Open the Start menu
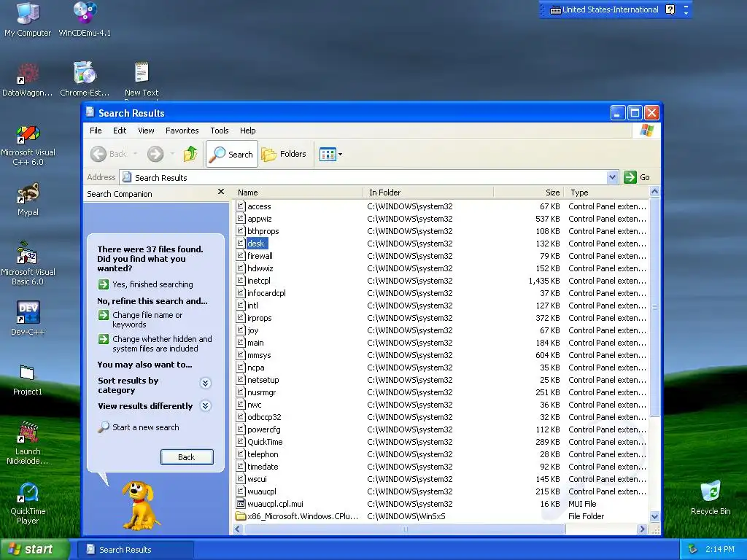The image size is (747, 560). pyautogui.click(x=34, y=550)
